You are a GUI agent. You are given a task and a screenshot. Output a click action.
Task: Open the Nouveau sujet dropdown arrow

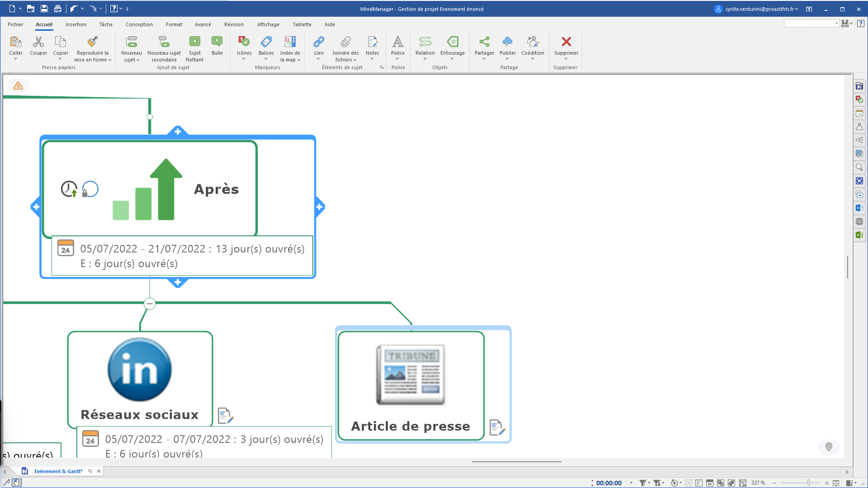coord(137,60)
